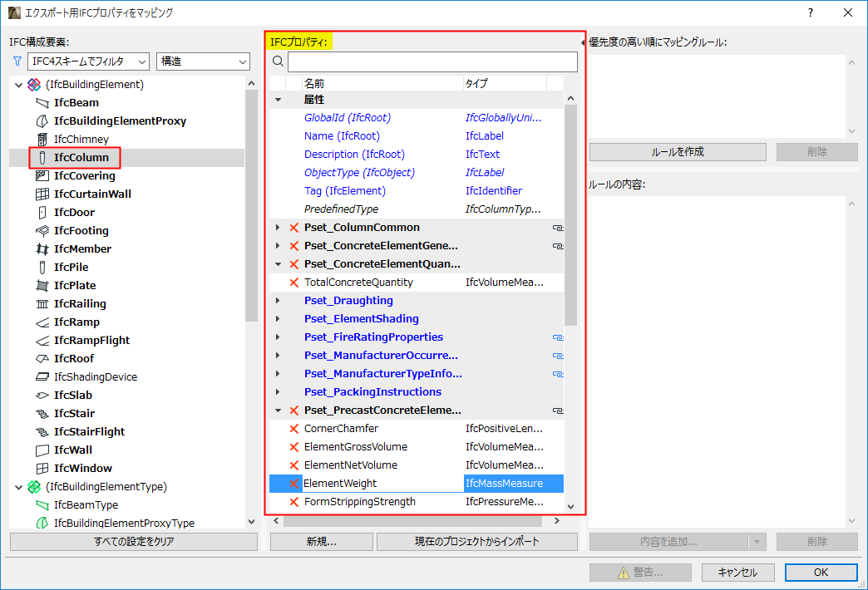Open the IFC4 scheme filter dropdown

coord(89,61)
